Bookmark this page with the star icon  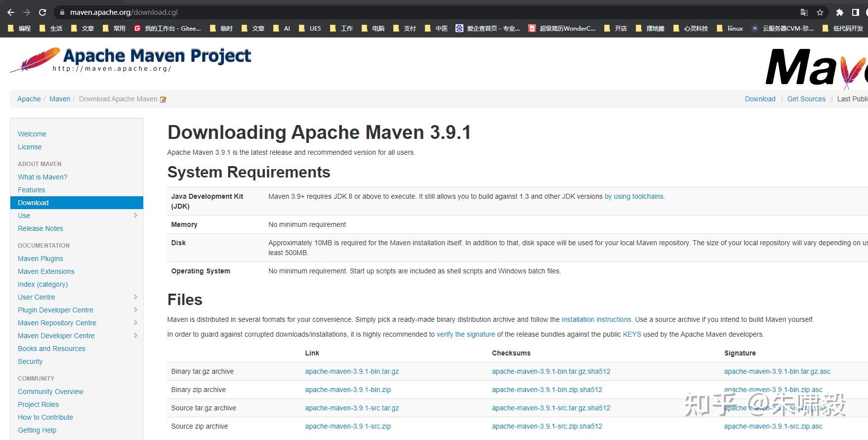820,12
